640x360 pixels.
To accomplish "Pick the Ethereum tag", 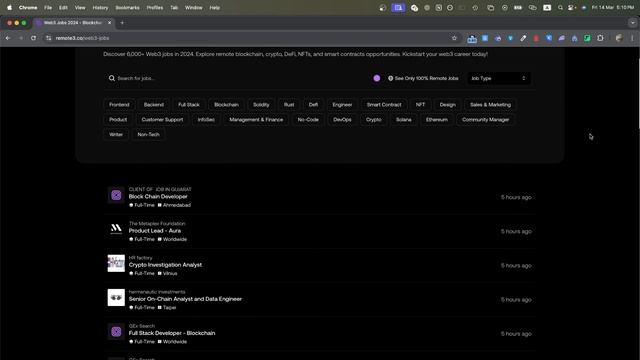I will point(437,120).
